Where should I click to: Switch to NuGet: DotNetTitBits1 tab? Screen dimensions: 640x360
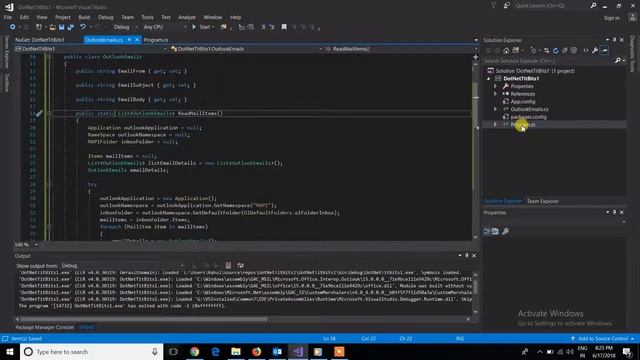click(40, 40)
